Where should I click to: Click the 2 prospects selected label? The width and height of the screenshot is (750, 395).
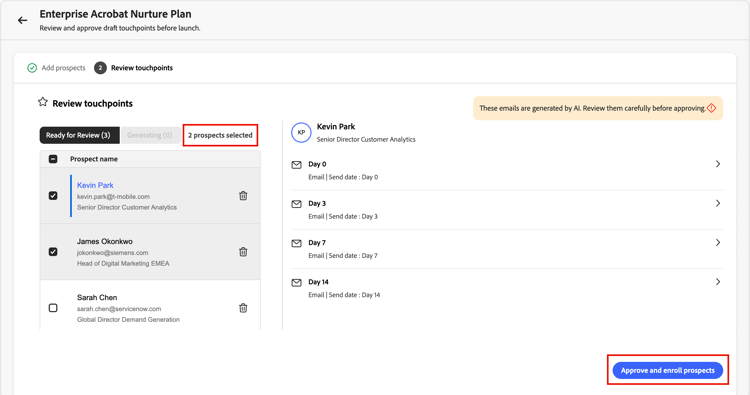[220, 135]
